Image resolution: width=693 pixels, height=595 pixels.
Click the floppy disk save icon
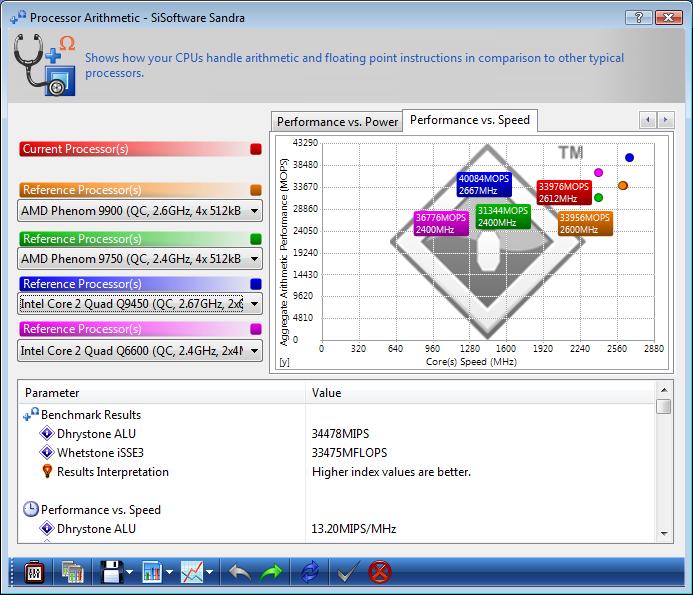(x=112, y=573)
